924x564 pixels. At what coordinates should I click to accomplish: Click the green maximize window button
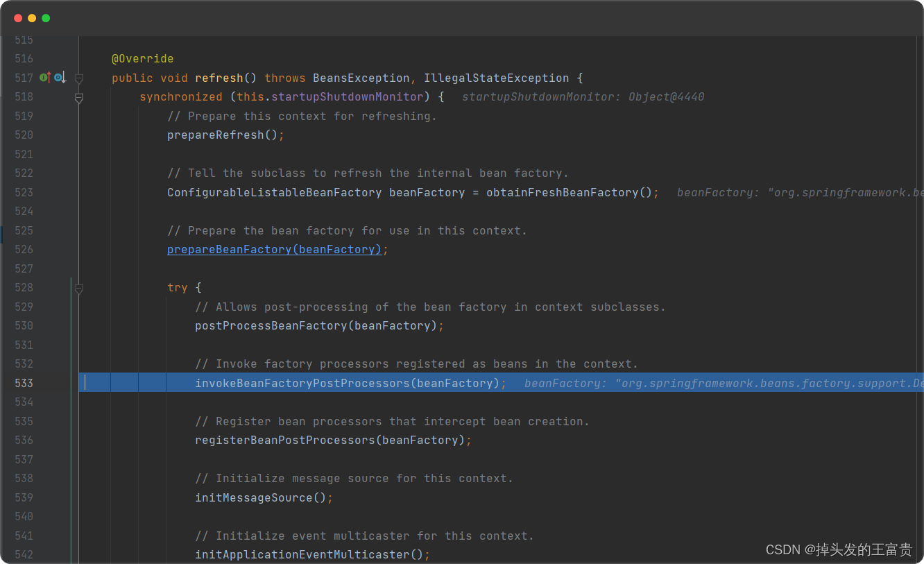(x=46, y=18)
